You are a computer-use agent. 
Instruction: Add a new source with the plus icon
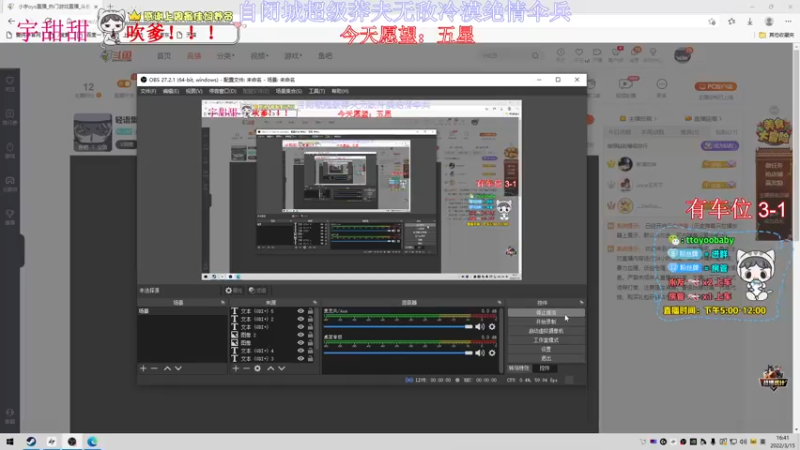(x=236, y=368)
